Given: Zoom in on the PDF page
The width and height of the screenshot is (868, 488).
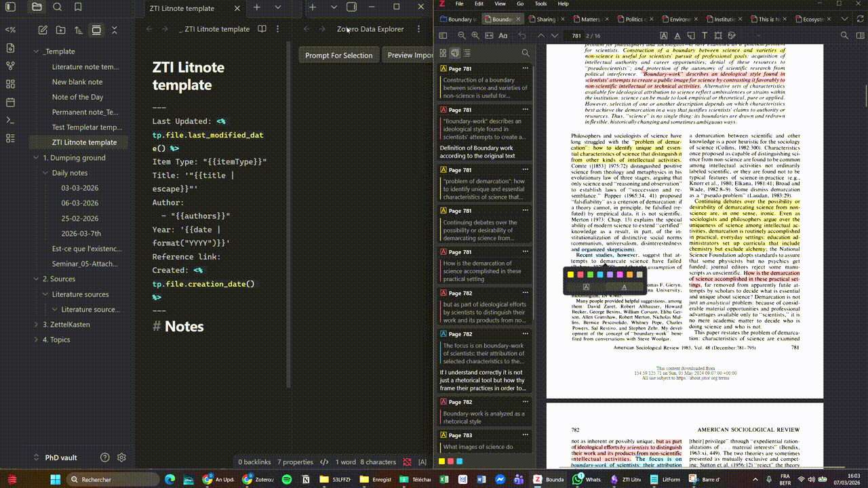Looking at the screenshot, I should point(475,36).
